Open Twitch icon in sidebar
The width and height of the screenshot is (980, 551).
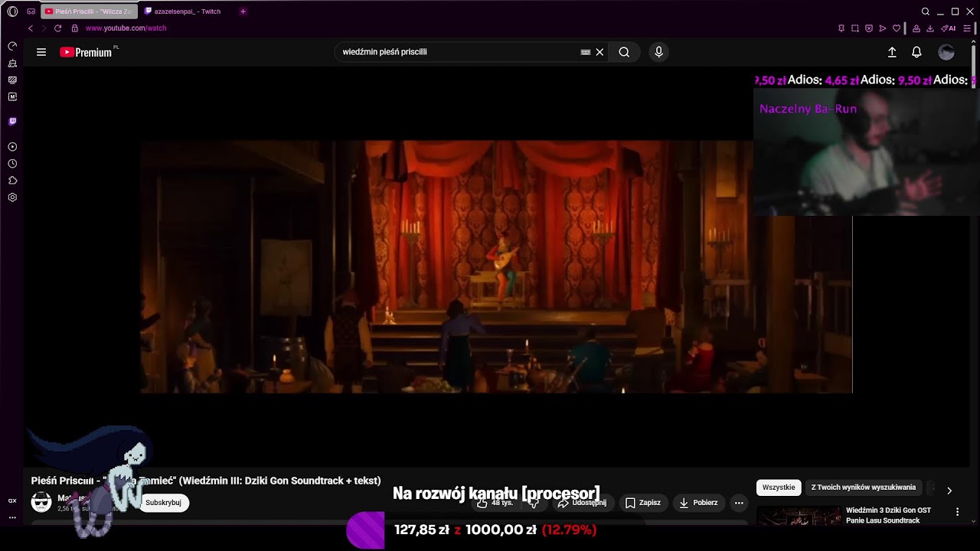coord(12,121)
